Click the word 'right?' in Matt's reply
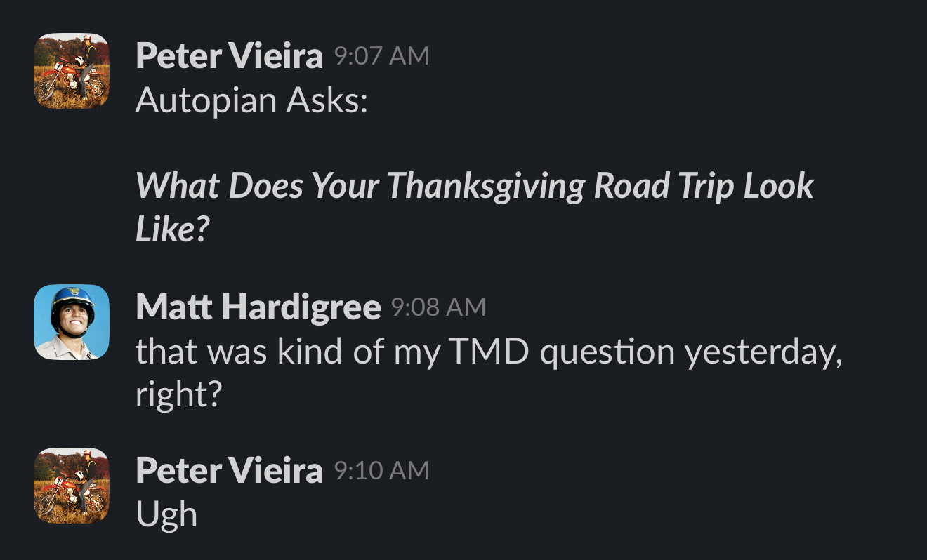This screenshot has width=927, height=560. pyautogui.click(x=178, y=396)
